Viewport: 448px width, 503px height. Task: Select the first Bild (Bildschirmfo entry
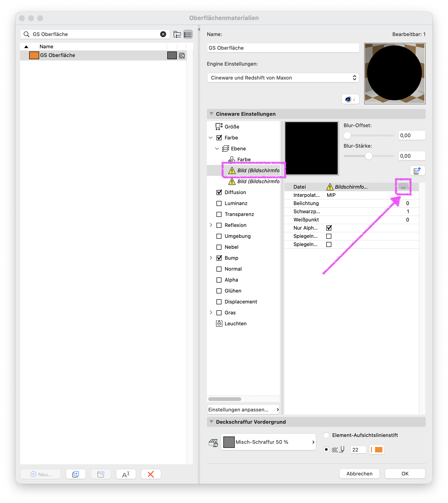pos(254,170)
